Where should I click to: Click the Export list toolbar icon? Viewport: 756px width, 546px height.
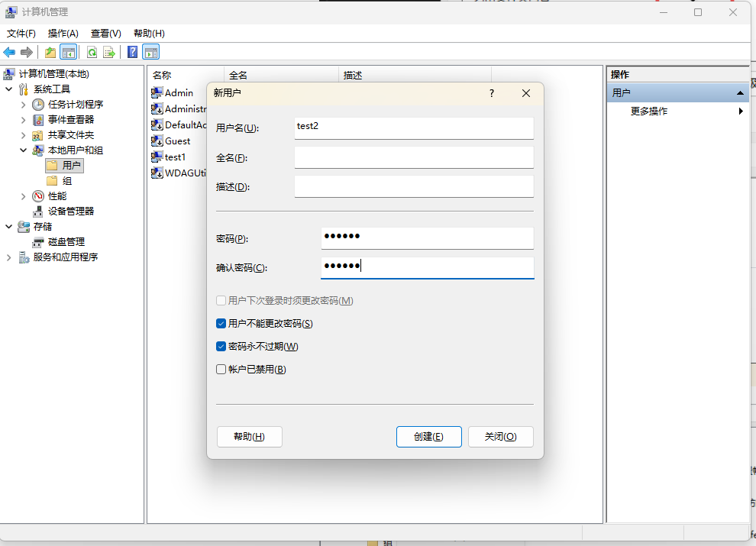(x=109, y=52)
